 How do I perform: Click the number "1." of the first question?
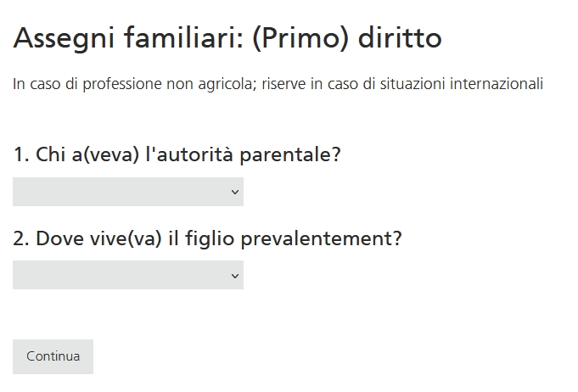pyautogui.click(x=21, y=155)
